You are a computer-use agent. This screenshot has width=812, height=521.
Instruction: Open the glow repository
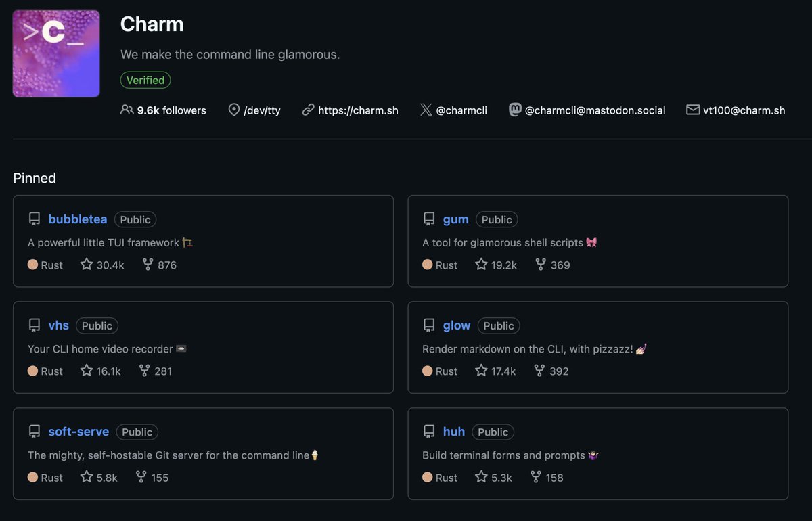[x=457, y=325]
